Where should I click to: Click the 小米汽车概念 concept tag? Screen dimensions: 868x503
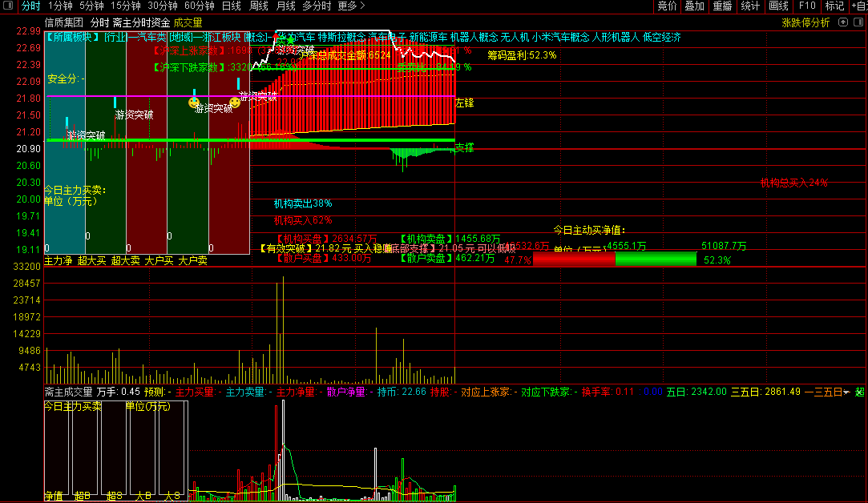coord(561,37)
